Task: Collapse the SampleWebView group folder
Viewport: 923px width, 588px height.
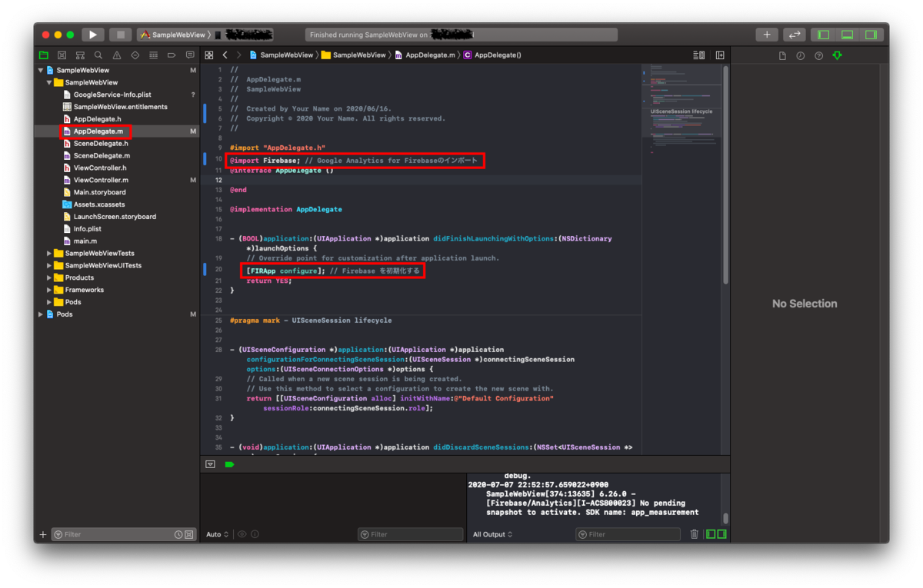Action: (x=49, y=82)
